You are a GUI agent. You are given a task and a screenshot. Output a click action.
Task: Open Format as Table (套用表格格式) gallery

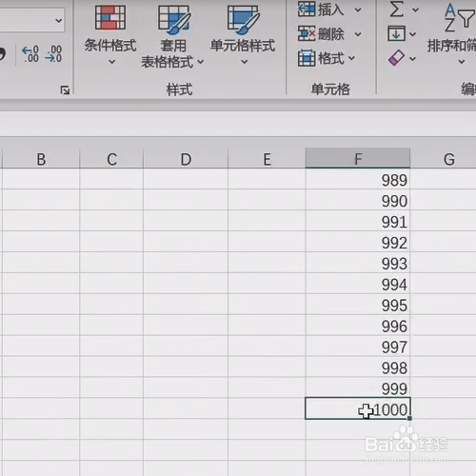coord(173,36)
